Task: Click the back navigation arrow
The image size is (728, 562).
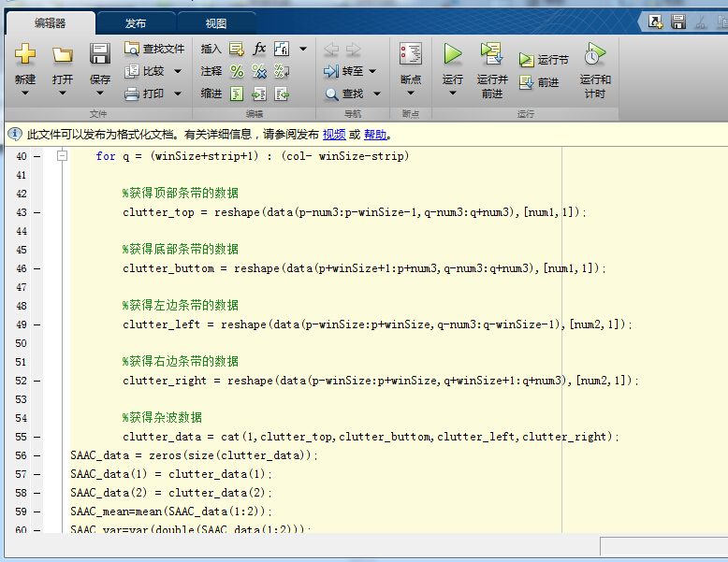Action: (x=331, y=49)
